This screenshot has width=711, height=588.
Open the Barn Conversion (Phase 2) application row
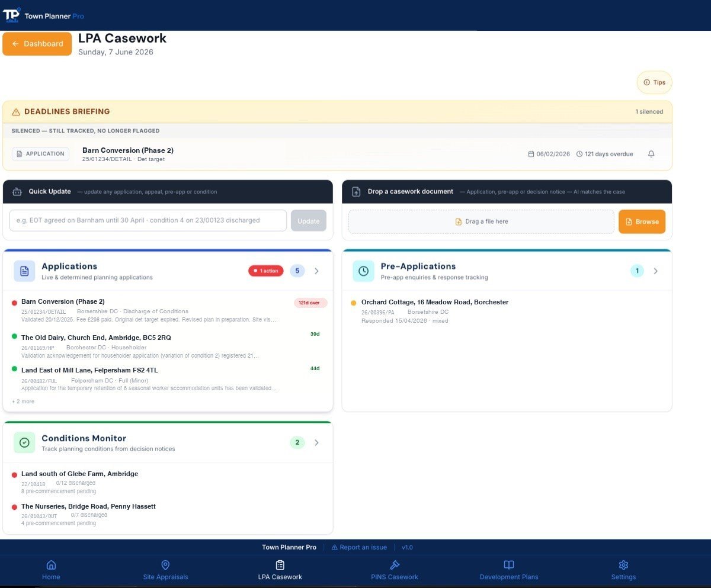click(x=168, y=311)
